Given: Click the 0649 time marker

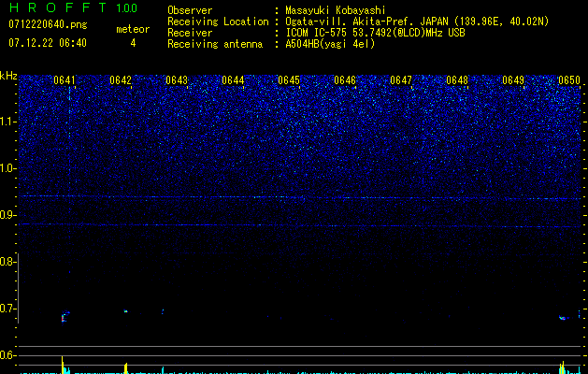Looking at the screenshot, I should point(513,80).
